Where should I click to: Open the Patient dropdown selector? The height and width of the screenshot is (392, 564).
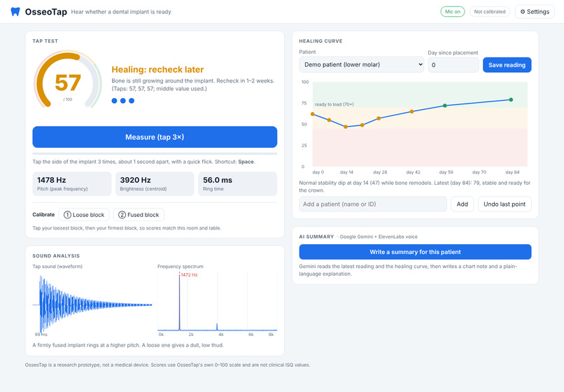click(x=362, y=64)
